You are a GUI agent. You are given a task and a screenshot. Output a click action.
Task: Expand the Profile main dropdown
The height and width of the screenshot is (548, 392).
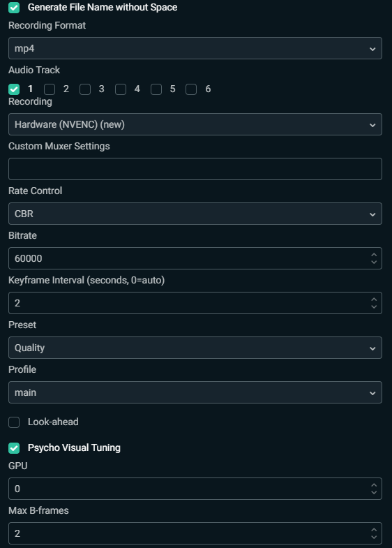[x=195, y=392]
